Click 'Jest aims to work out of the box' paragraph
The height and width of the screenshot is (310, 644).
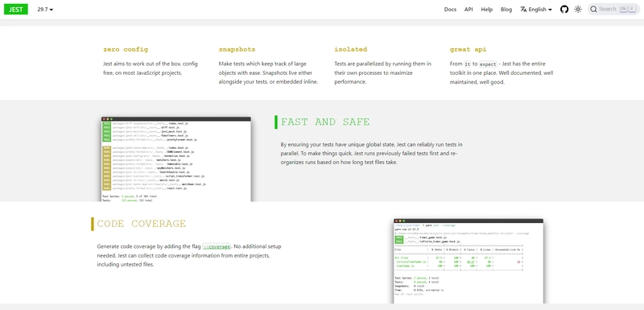(151, 68)
